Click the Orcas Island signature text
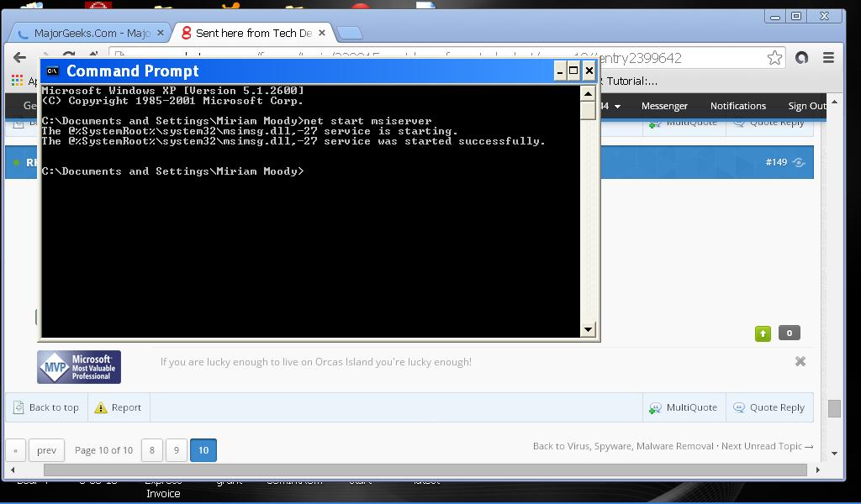Viewport: 861px width, 504px height. (316, 362)
